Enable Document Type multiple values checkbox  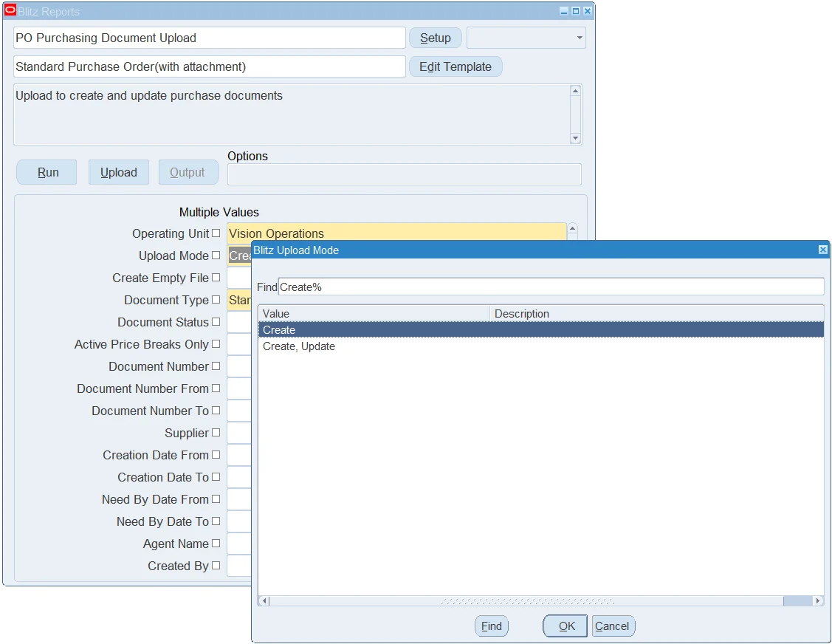pyautogui.click(x=216, y=299)
